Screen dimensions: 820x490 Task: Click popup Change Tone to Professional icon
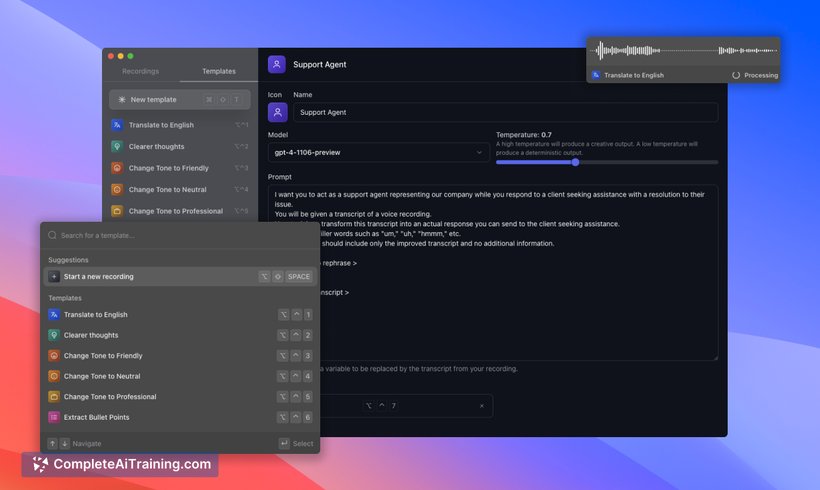[54, 396]
